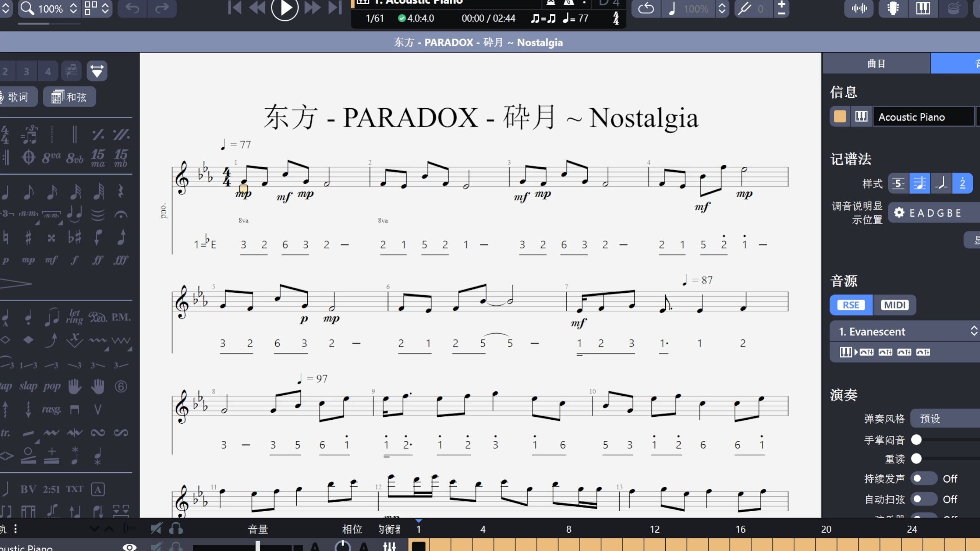This screenshot has width=980, height=551.
Task: Select the mezzo-forte (mf) dynamic icon
Action: [51, 260]
